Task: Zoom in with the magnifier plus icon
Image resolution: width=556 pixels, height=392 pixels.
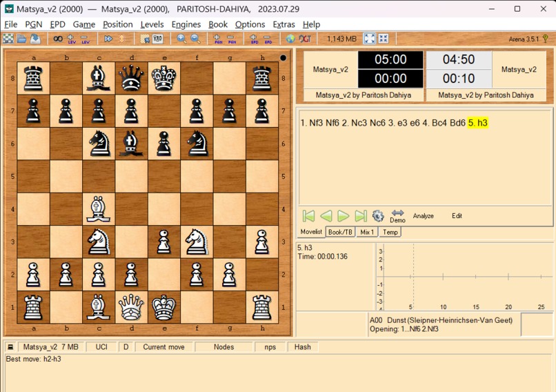Action: pyautogui.click(x=181, y=39)
